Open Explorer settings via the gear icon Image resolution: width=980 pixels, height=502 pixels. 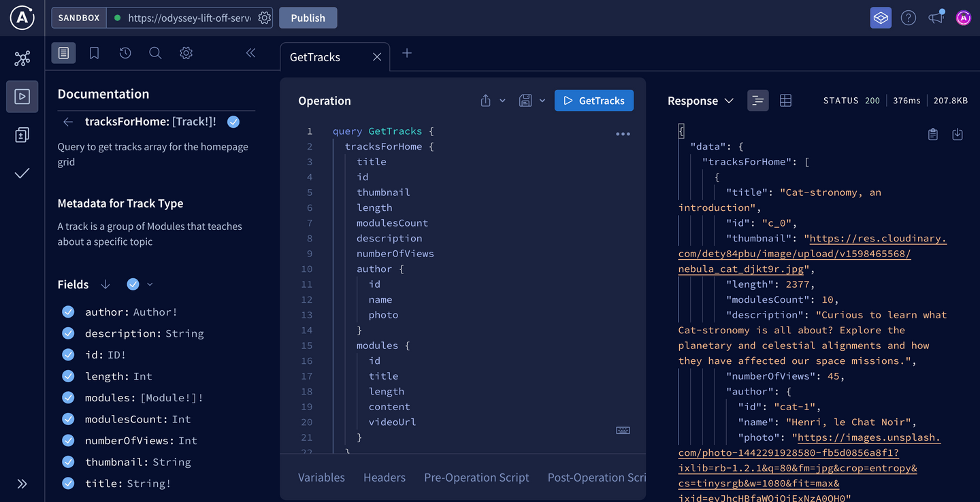point(186,52)
